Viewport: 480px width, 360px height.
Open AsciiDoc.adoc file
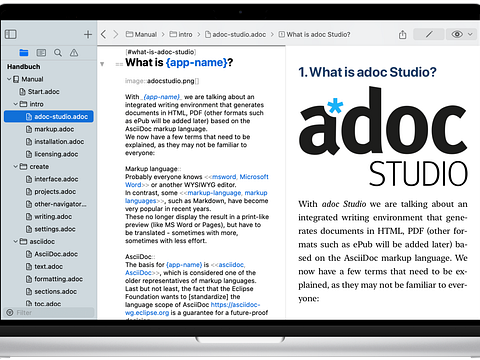tap(52, 254)
